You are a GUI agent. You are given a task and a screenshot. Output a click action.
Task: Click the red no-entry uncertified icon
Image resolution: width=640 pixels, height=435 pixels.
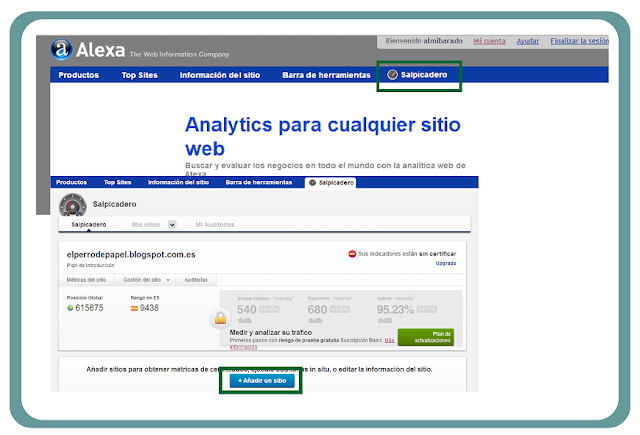coord(352,254)
